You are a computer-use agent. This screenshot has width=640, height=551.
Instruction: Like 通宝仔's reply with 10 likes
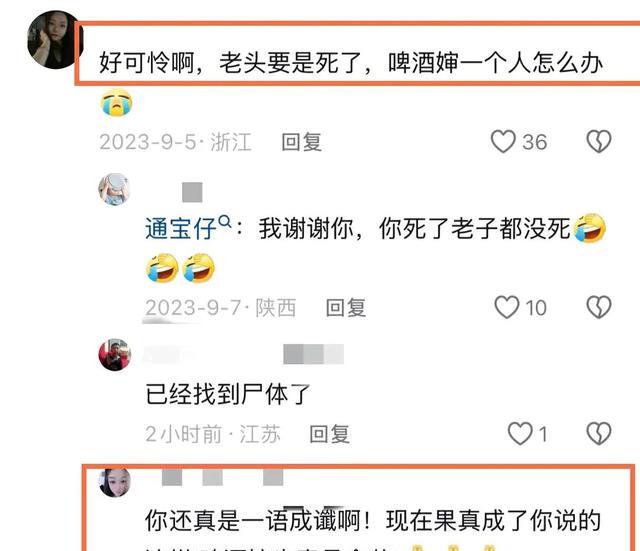point(507,307)
